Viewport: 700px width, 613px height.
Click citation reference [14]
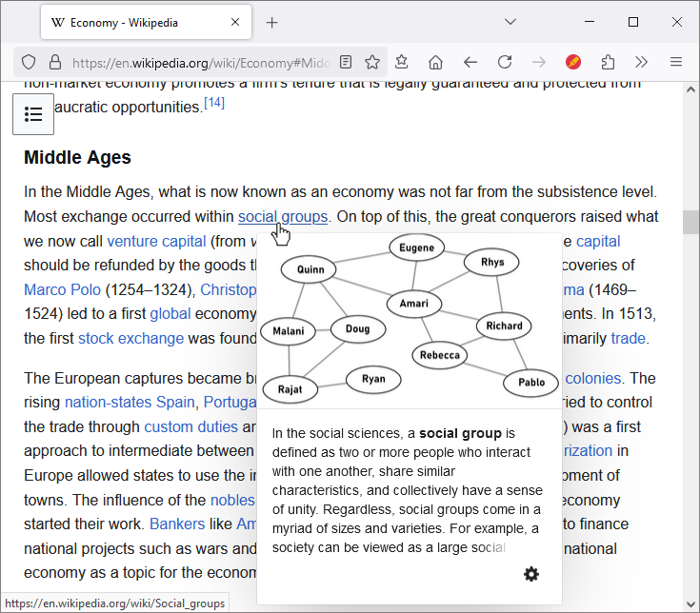(214, 103)
